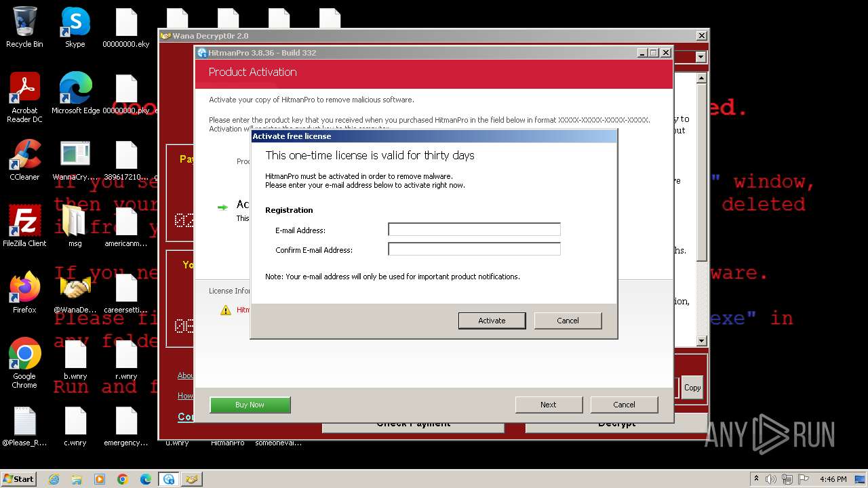
Task: Minimize the HitmanPro window
Action: pyautogui.click(x=643, y=53)
